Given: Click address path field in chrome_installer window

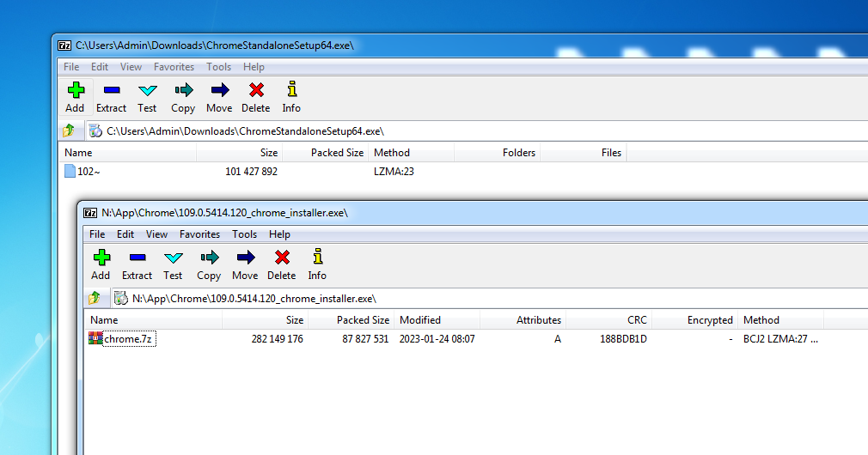Looking at the screenshot, I should [x=489, y=299].
